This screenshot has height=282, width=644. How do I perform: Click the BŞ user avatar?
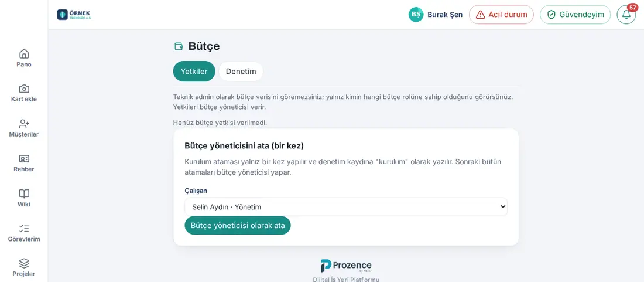tap(416, 15)
